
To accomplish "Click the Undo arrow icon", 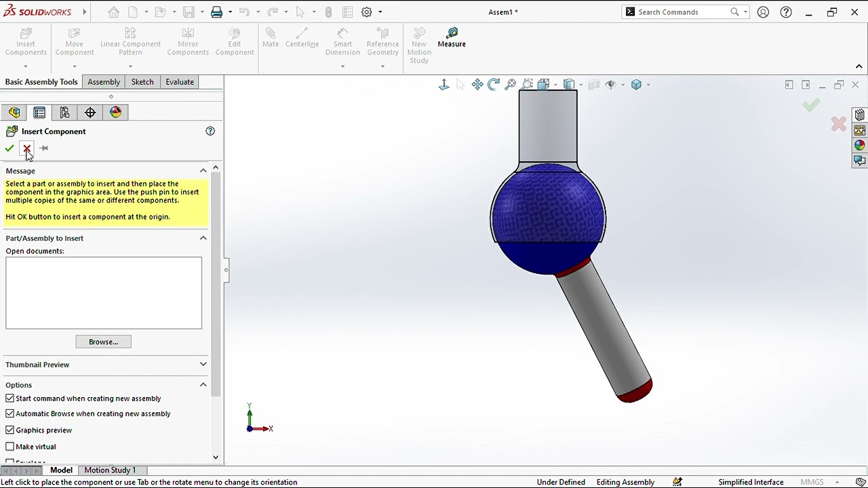I will 244,12.
